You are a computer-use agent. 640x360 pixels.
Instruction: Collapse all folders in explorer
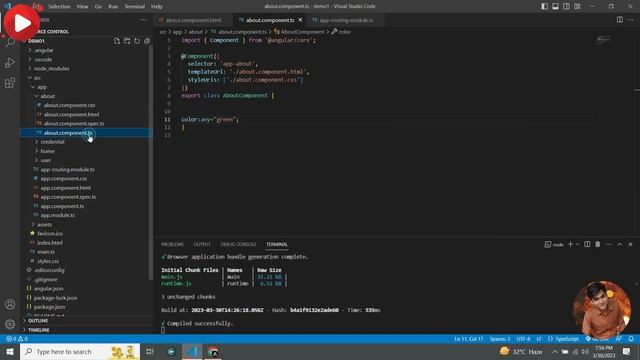[147, 41]
